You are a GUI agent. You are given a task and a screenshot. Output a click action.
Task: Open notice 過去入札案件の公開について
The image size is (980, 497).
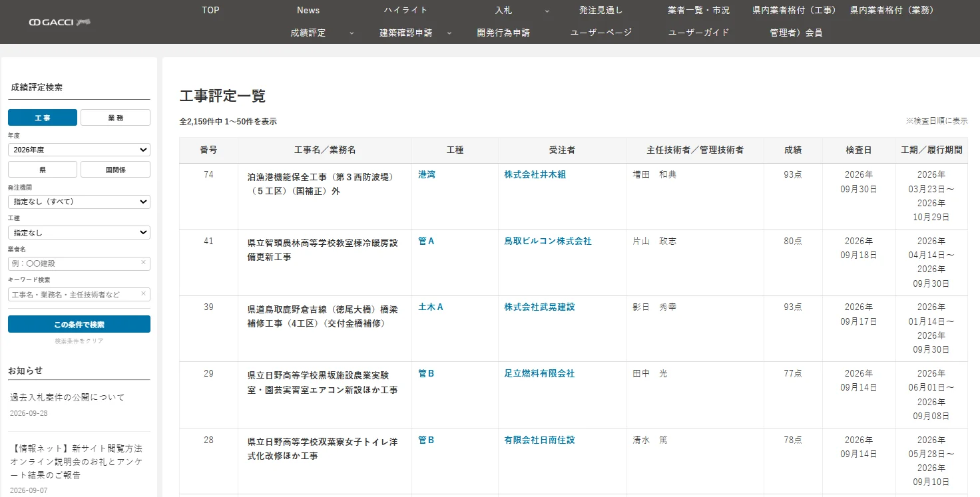[x=67, y=397]
